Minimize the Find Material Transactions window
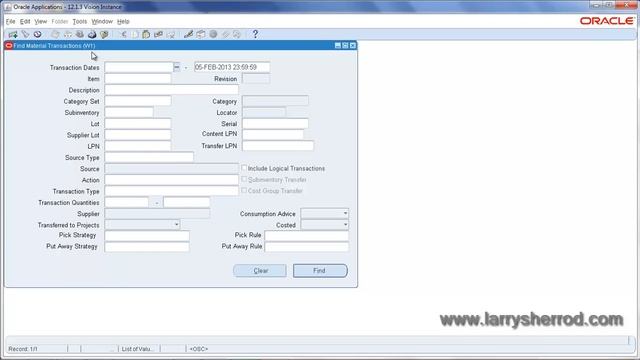 point(338,46)
